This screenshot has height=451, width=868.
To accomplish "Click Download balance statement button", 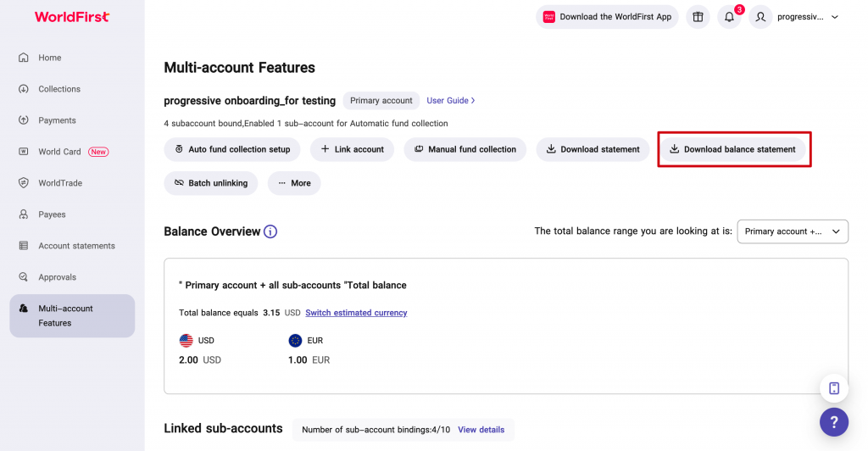I will (x=733, y=149).
